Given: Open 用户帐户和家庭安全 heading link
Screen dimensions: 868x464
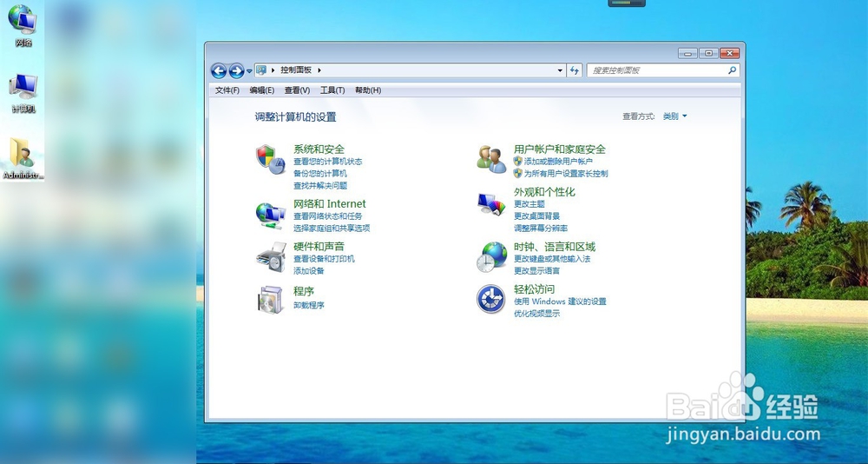Looking at the screenshot, I should point(560,149).
